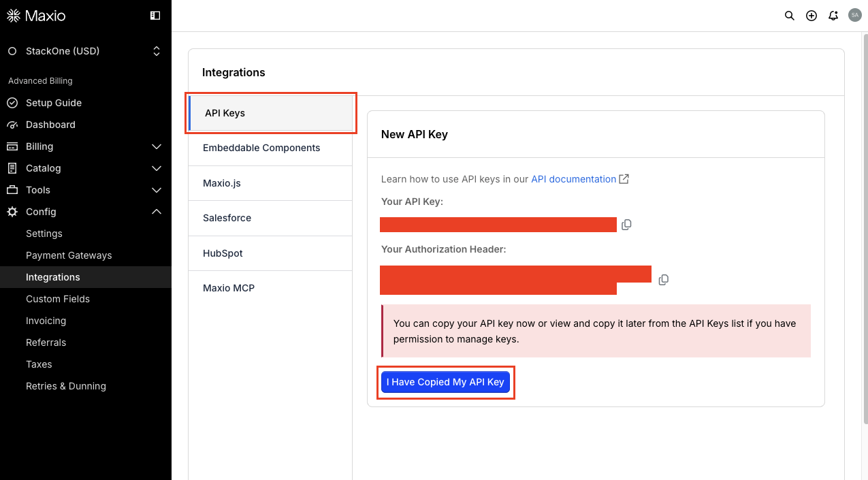Click the Your API Key label
This screenshot has height=480, width=868.
(412, 202)
